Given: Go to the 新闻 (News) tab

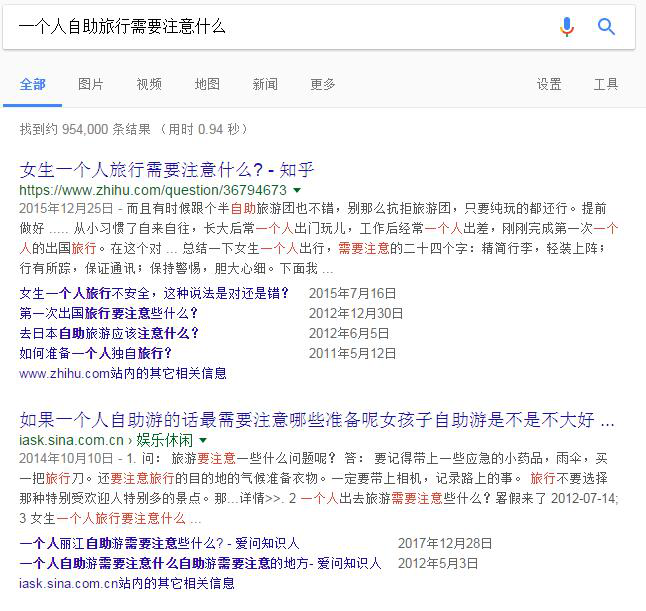Looking at the screenshot, I should [x=265, y=84].
